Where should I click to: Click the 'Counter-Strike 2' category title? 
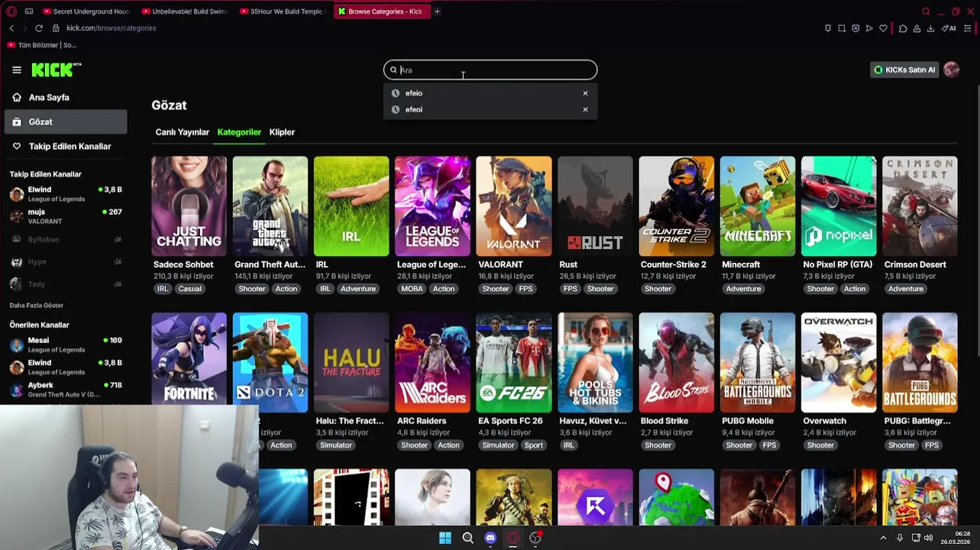pyautogui.click(x=674, y=265)
